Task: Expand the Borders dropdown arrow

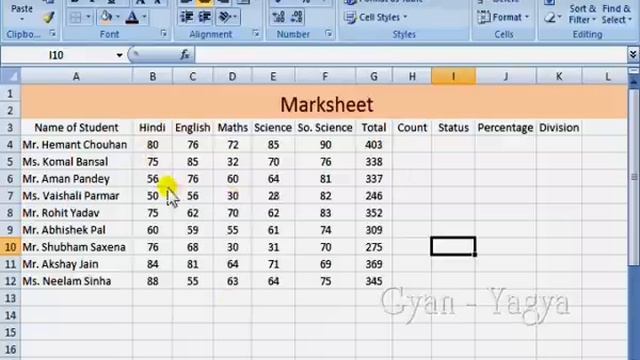Action: [88, 17]
